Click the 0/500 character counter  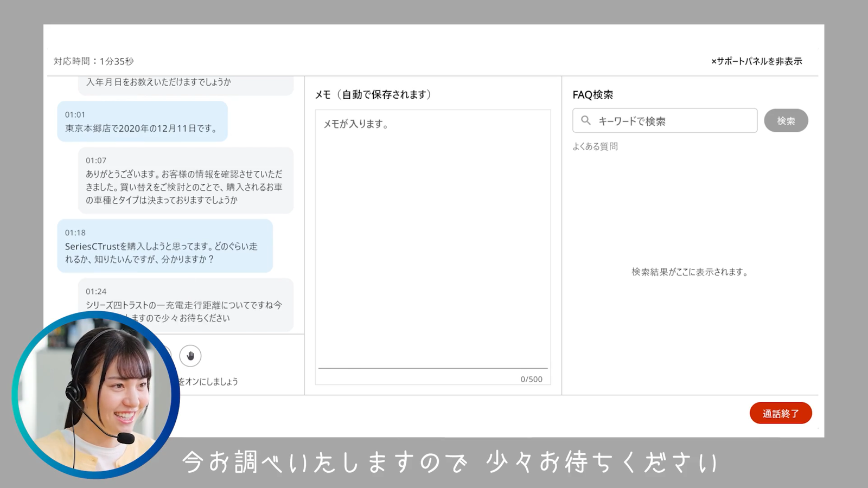[x=531, y=379]
